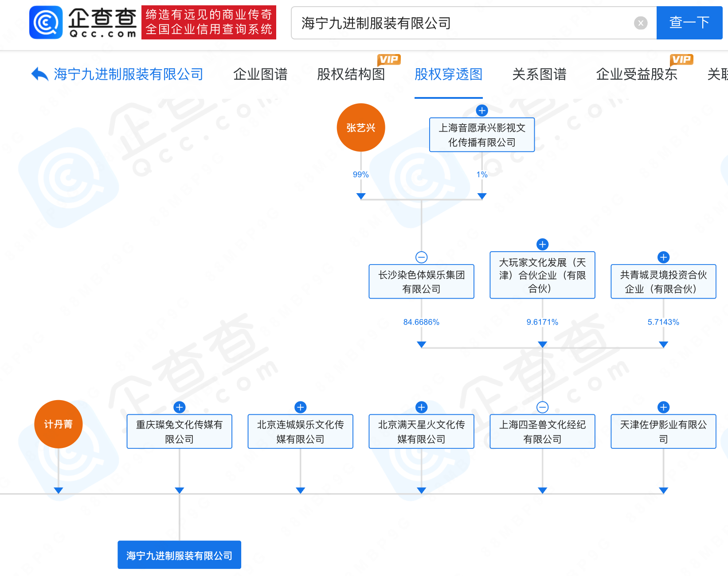This screenshot has width=728, height=576.
Task: Collapse the 长沙染色体娱乐集团有限公司 node
Action: pyautogui.click(x=421, y=257)
